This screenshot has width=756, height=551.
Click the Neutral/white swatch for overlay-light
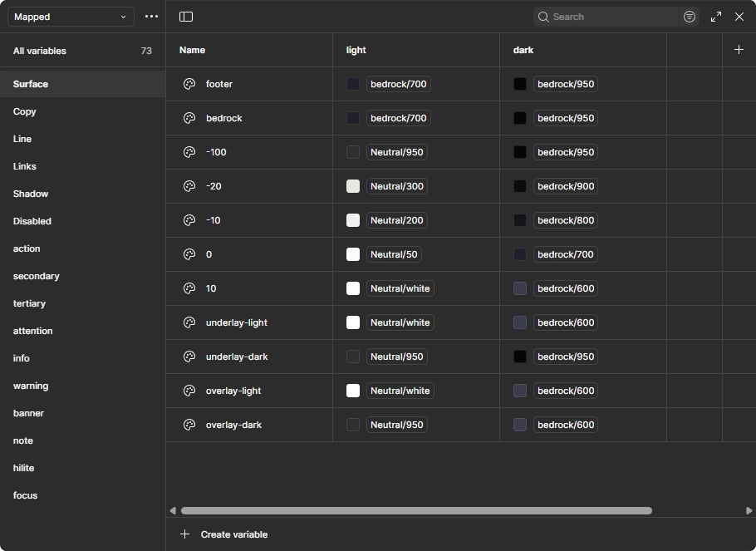[x=352, y=391]
